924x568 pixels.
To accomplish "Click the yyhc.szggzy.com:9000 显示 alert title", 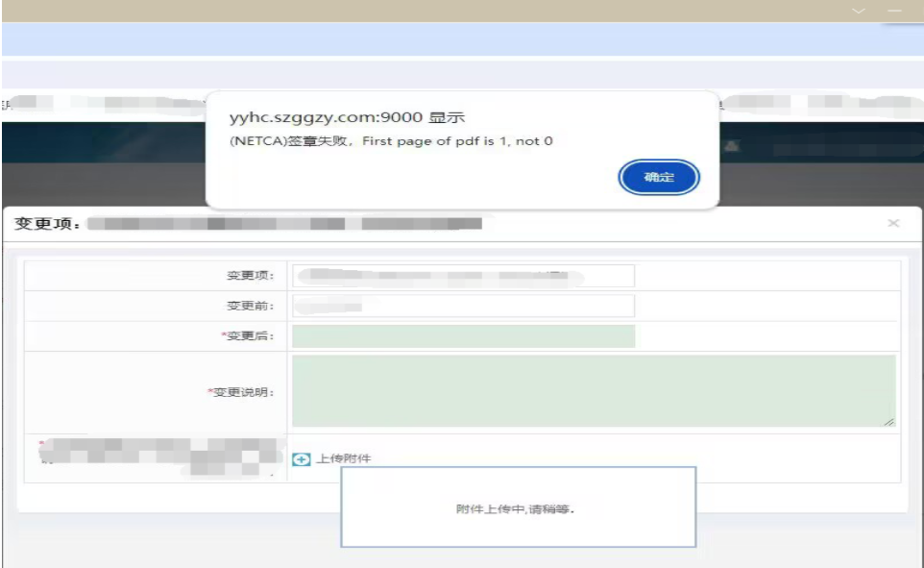I will [x=347, y=118].
